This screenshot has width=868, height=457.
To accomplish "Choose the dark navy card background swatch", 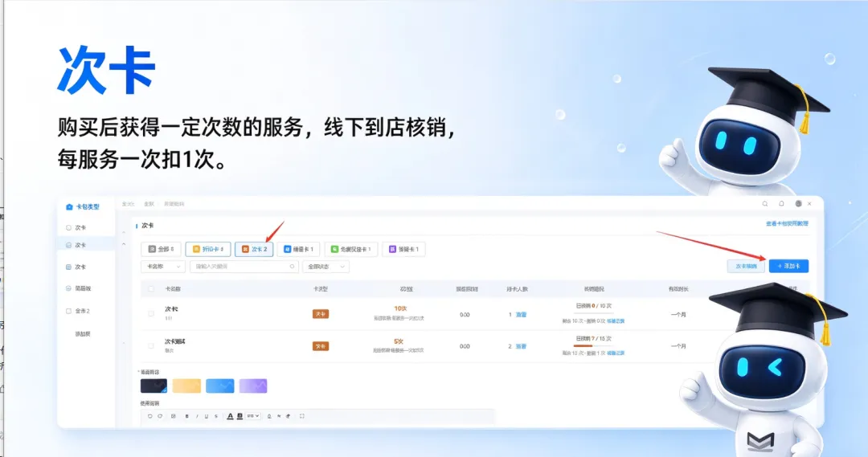I will [154, 386].
